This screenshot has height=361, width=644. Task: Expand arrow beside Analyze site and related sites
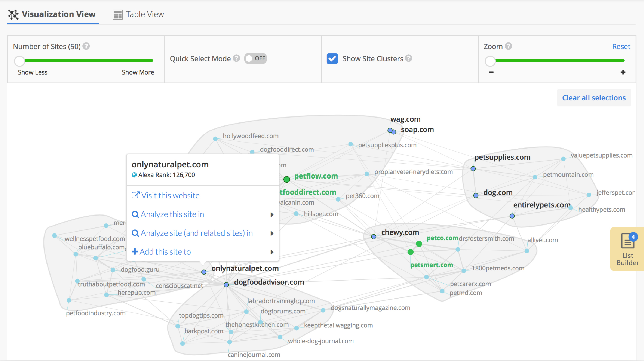(272, 233)
